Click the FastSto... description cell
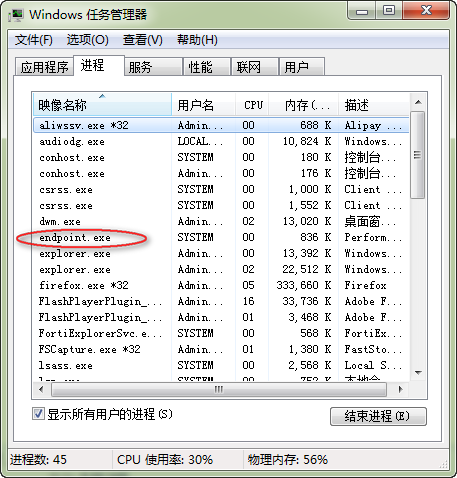 coord(373,349)
